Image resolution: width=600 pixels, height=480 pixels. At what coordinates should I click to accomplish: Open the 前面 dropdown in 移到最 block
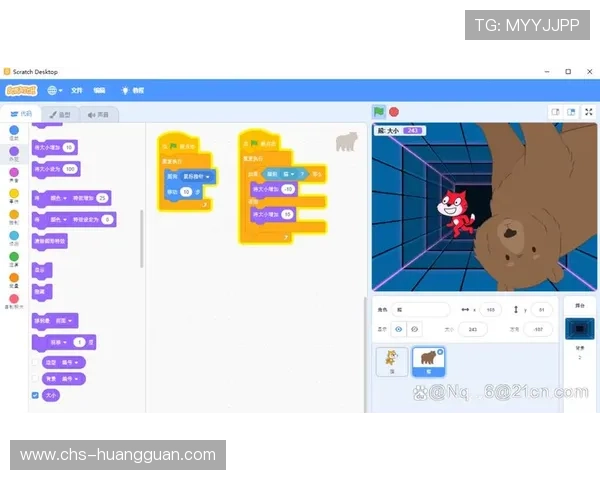click(64, 321)
